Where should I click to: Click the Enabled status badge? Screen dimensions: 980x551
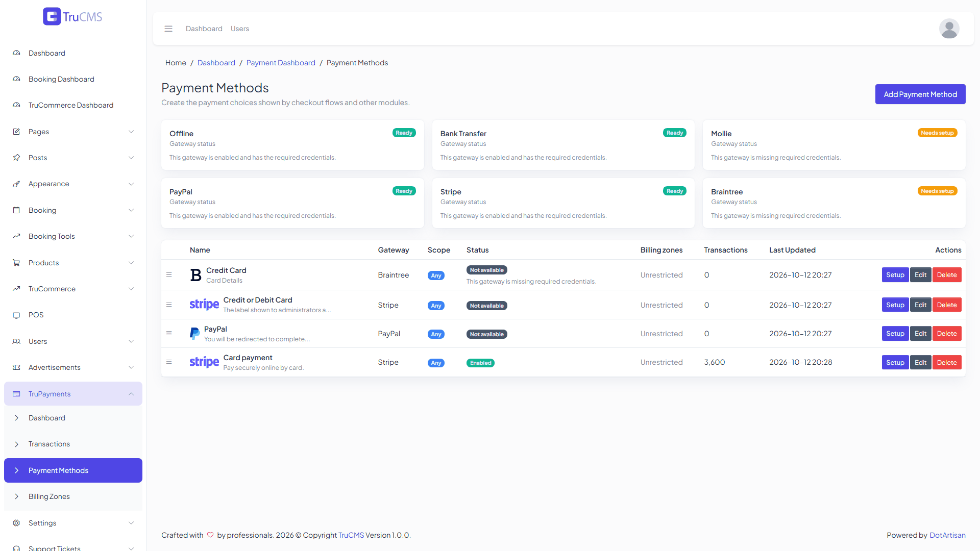[480, 363]
